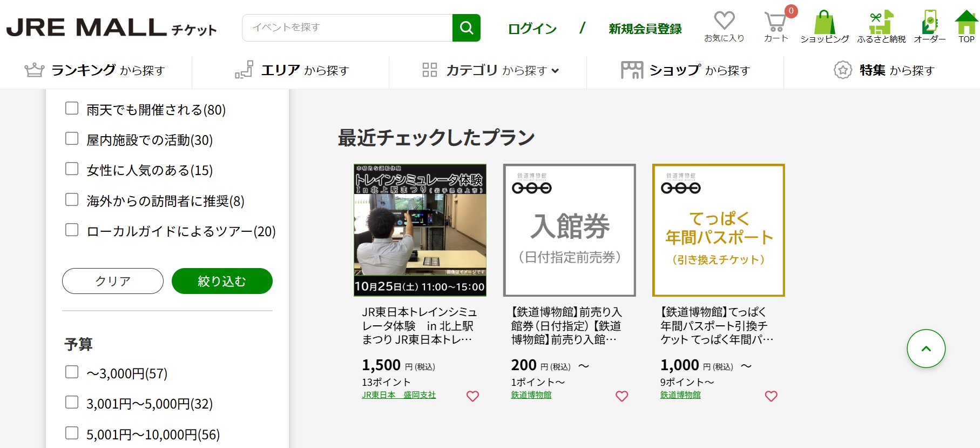Open the お気に入り heart icon in header
Viewport: 980px width, 448px height.
pyautogui.click(x=724, y=21)
